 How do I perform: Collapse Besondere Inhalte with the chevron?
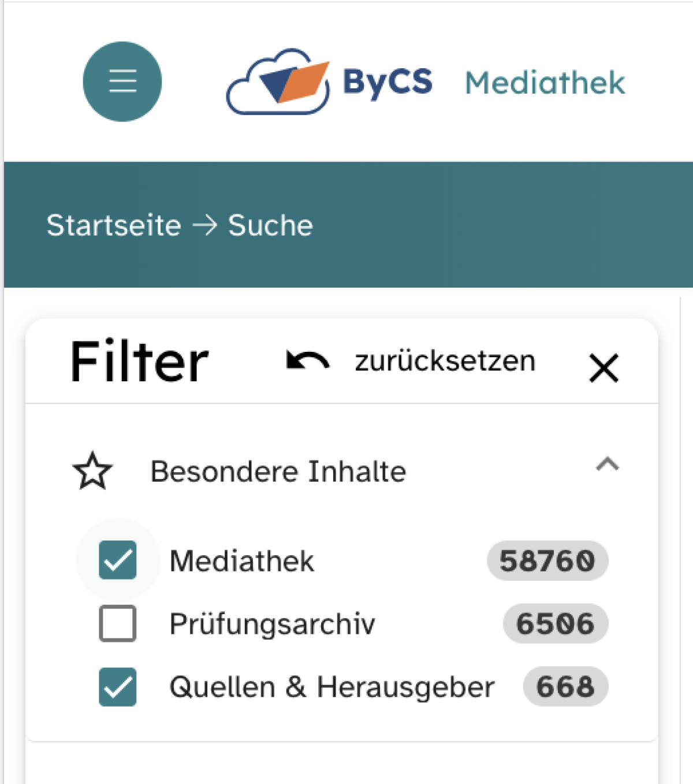pyautogui.click(x=607, y=465)
